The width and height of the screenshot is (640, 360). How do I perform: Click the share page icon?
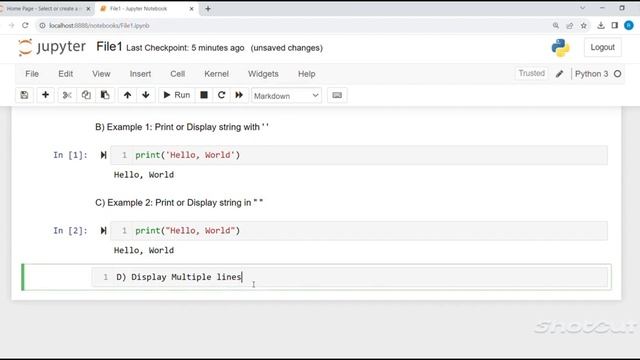pyautogui.click(x=570, y=25)
